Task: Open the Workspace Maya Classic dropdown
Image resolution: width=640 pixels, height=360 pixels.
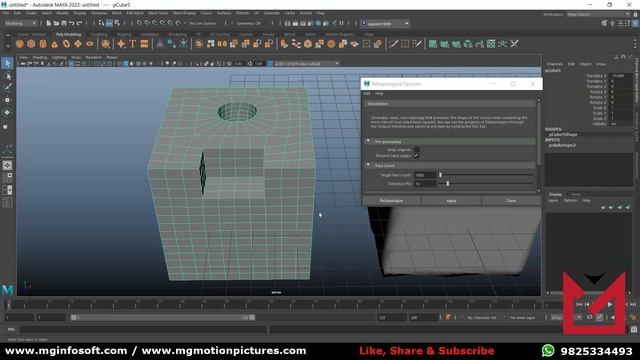Action: 598,14
